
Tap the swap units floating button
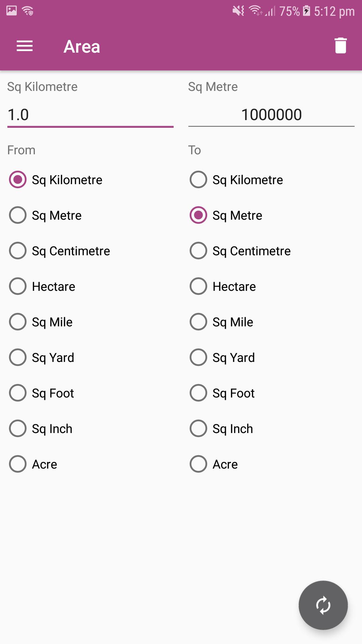click(323, 605)
